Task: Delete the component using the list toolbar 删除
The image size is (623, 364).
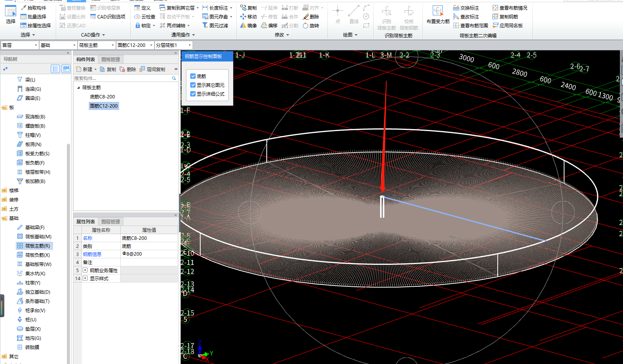Action: [x=128, y=69]
